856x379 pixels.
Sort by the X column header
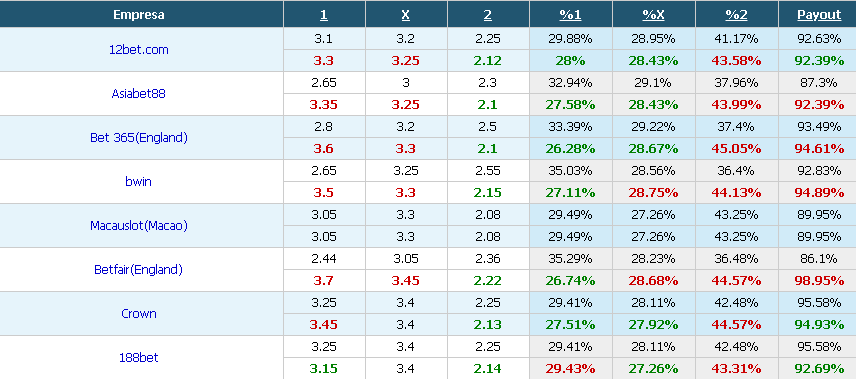point(406,15)
